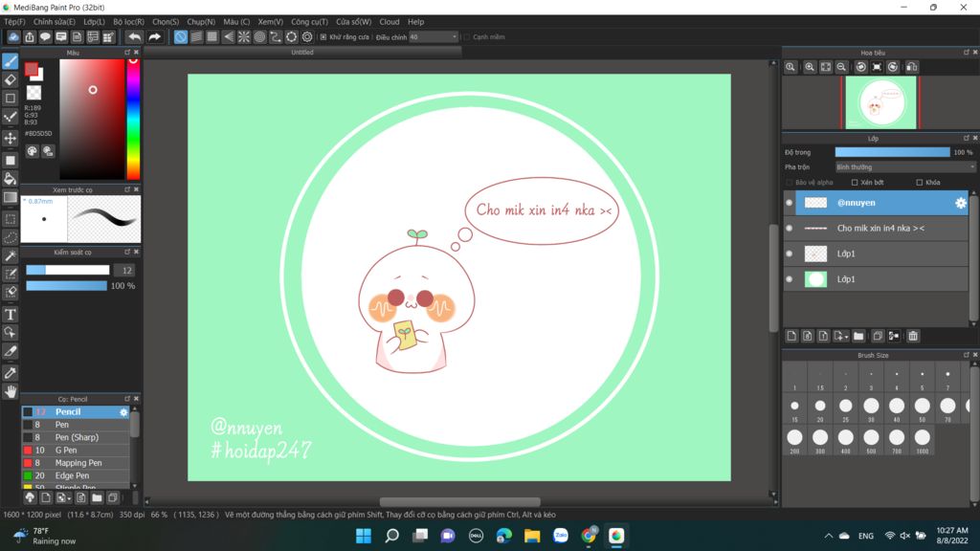Delete layer with trash icon

(913, 336)
